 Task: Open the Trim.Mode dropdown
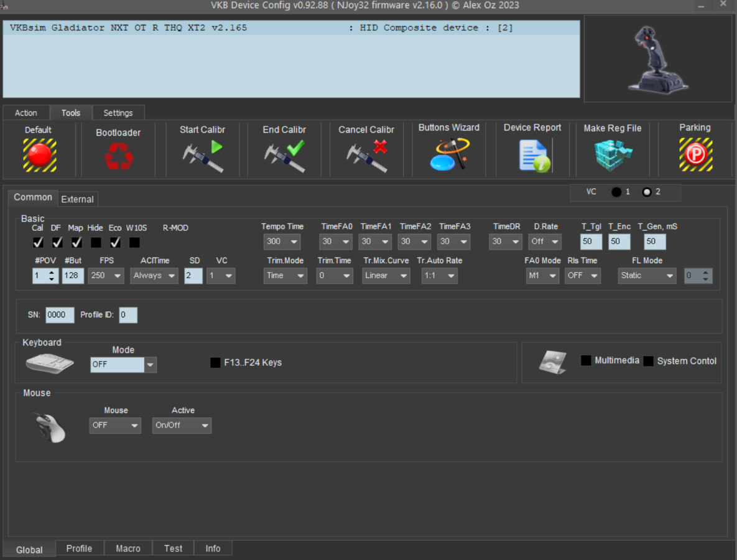[x=285, y=276]
